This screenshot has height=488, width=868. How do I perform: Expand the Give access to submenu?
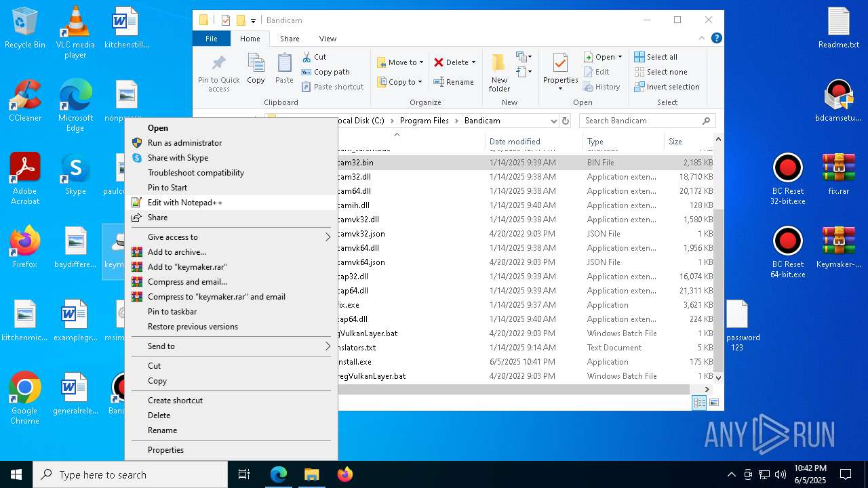coord(231,237)
